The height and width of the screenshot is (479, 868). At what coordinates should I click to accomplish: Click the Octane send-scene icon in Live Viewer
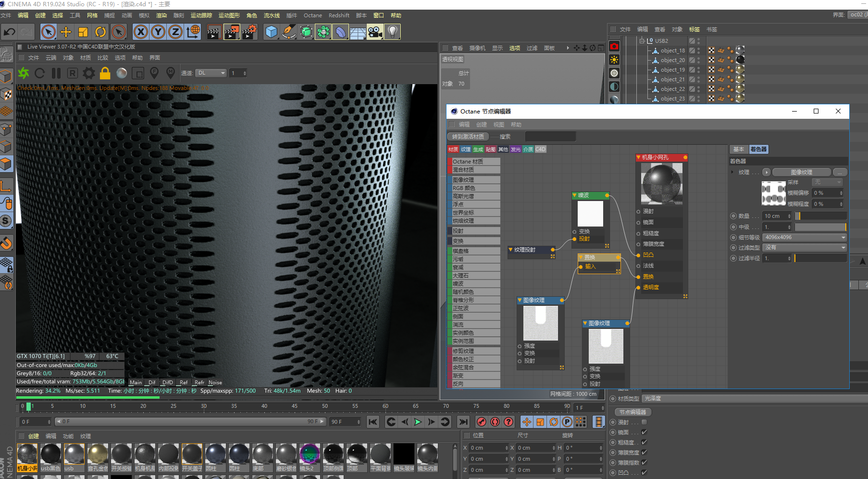point(24,73)
